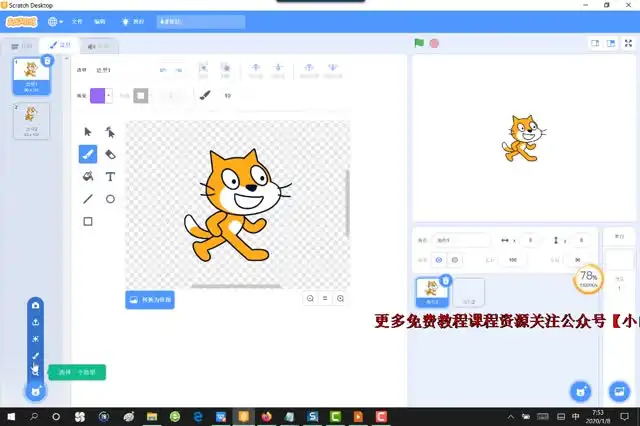This screenshot has width=640, height=426.
Task: Click the upload costume icon
Action: 36,322
